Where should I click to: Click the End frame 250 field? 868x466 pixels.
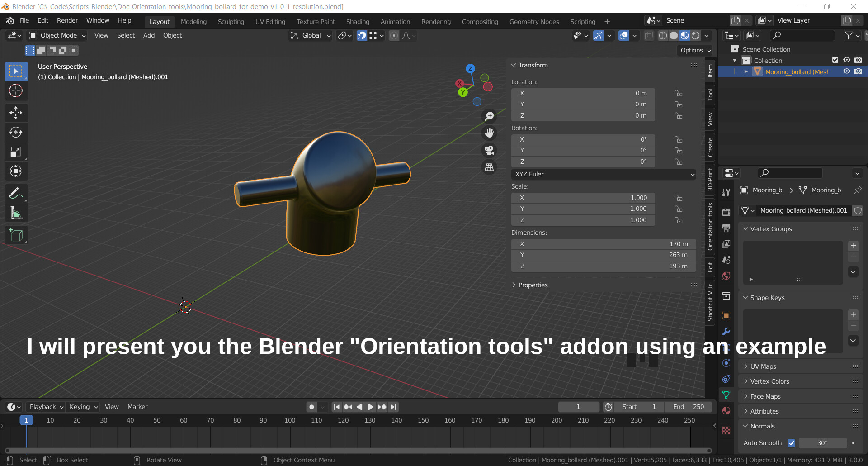(689, 407)
